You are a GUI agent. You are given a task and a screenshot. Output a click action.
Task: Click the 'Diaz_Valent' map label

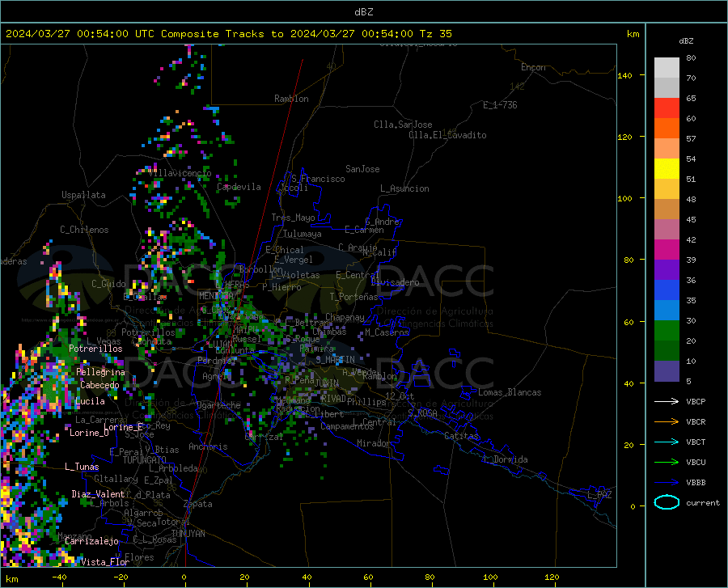pos(98,494)
